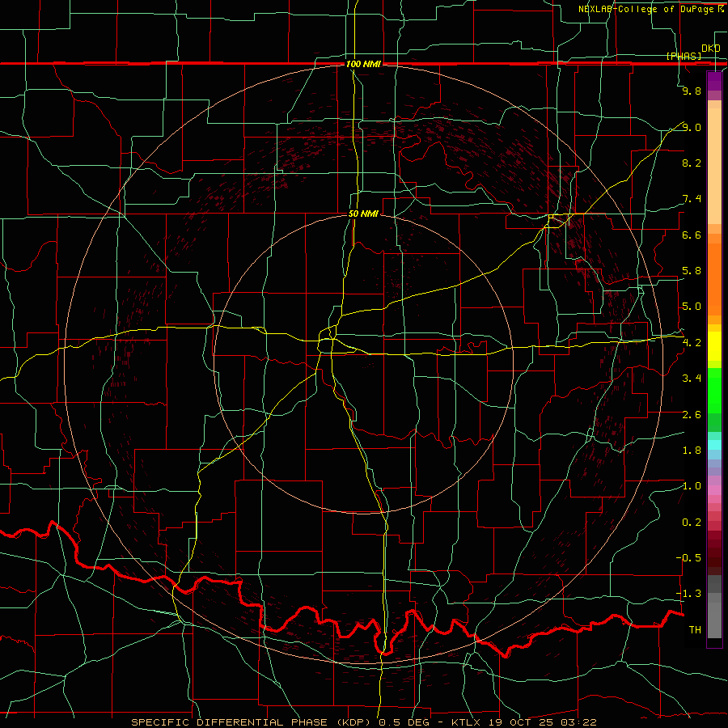The height and width of the screenshot is (728, 728).
Task: Click the 9.8 legend value
Action: [x=692, y=91]
